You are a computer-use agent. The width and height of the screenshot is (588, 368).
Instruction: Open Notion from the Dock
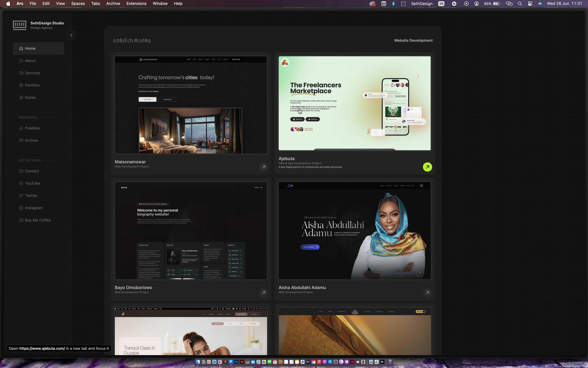203,362
